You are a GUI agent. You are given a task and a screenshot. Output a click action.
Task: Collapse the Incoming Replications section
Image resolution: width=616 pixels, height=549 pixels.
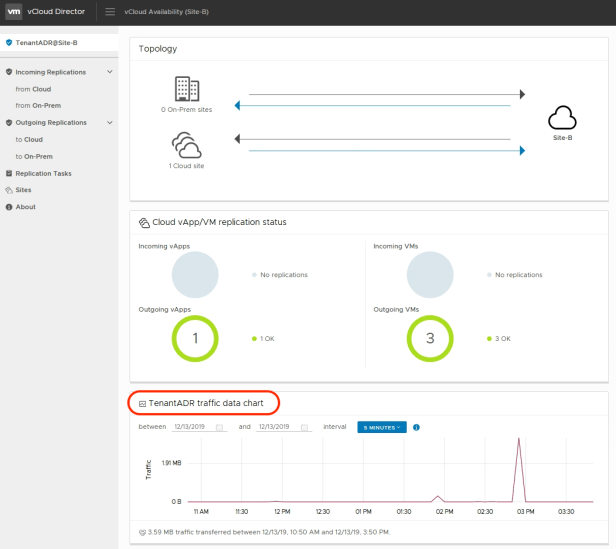(x=109, y=72)
